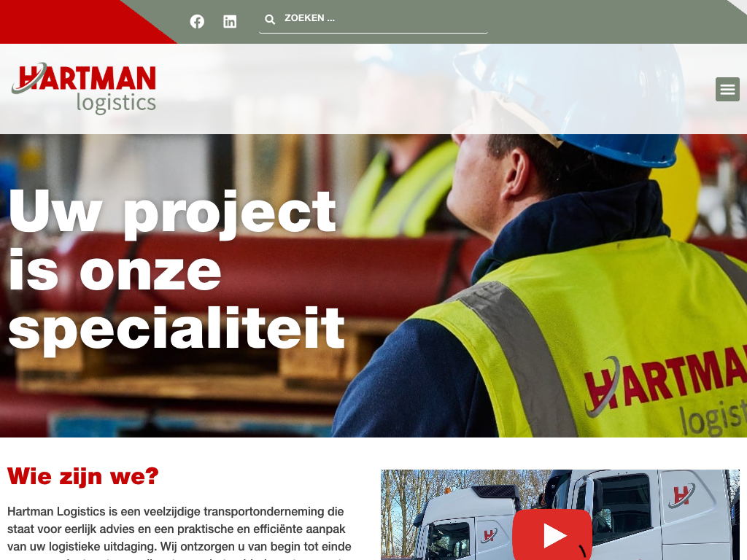Click the Hartman logistics header logo
Viewport: 747px width, 560px height.
click(83, 88)
